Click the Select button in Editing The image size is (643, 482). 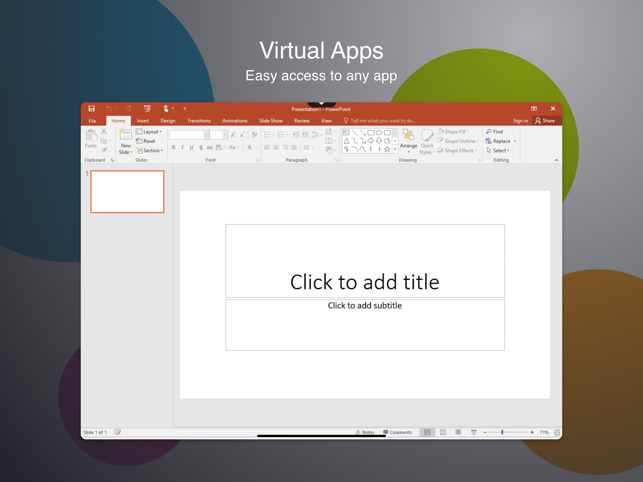pyautogui.click(x=497, y=151)
